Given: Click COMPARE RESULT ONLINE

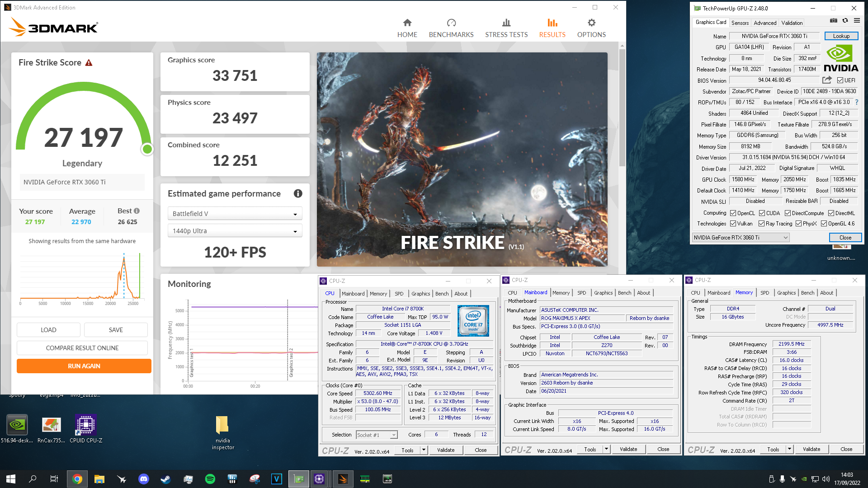Looking at the screenshot, I should [x=82, y=348].
